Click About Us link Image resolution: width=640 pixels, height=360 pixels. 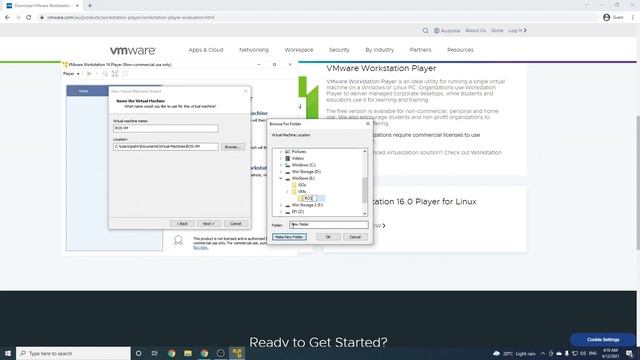click(x=476, y=31)
